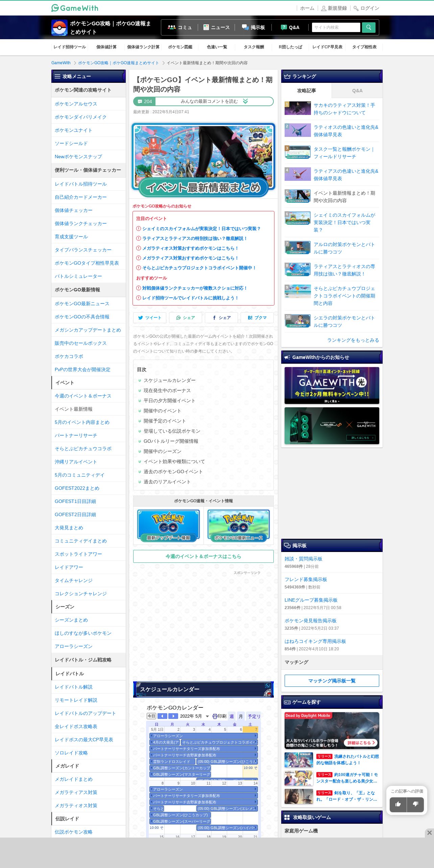
Task: Click the 攻略メニュー hamburger menu icon
Action: click(x=57, y=76)
